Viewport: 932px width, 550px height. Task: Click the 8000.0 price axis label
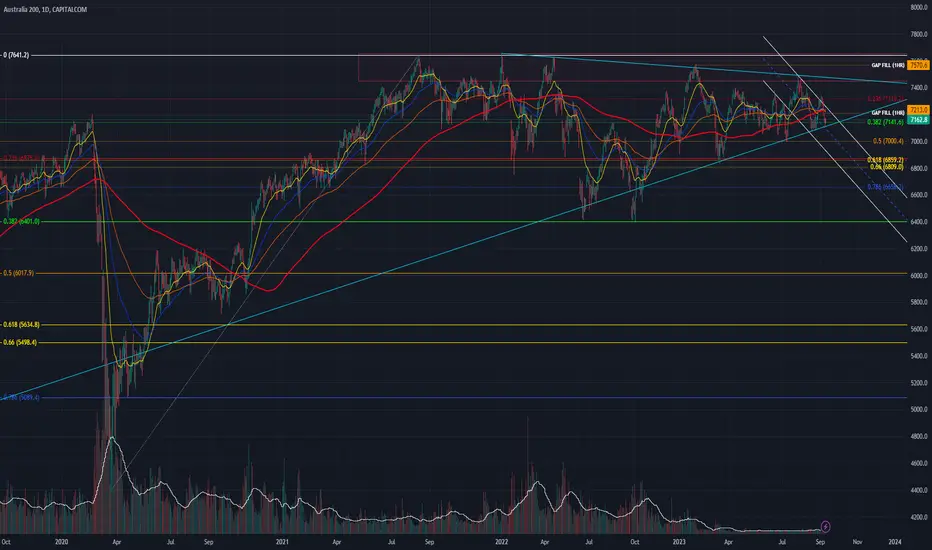pos(918,7)
